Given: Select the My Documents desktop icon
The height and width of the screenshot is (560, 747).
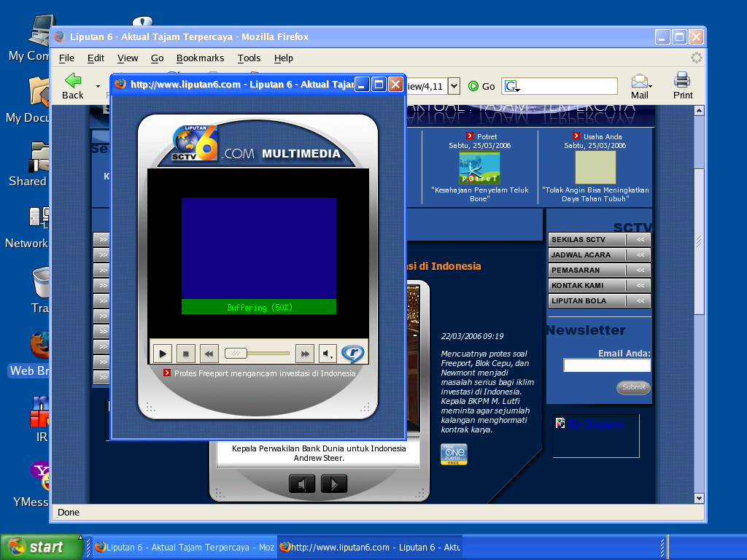Looking at the screenshot, I should click(x=28, y=100).
